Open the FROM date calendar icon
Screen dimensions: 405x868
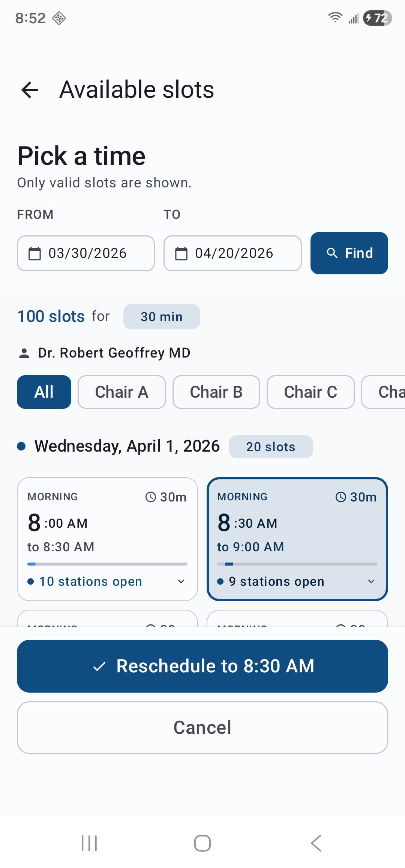(x=35, y=253)
